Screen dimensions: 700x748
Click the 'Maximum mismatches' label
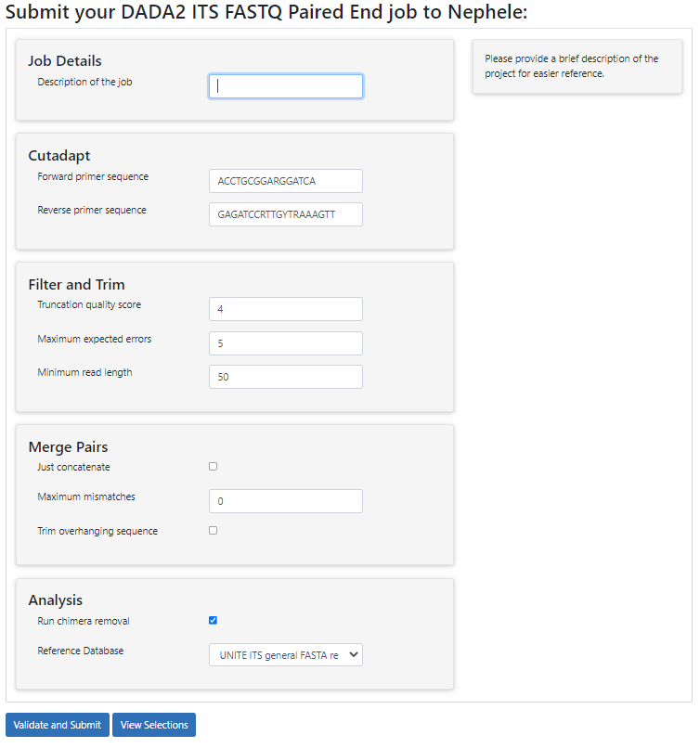pyautogui.click(x=86, y=497)
